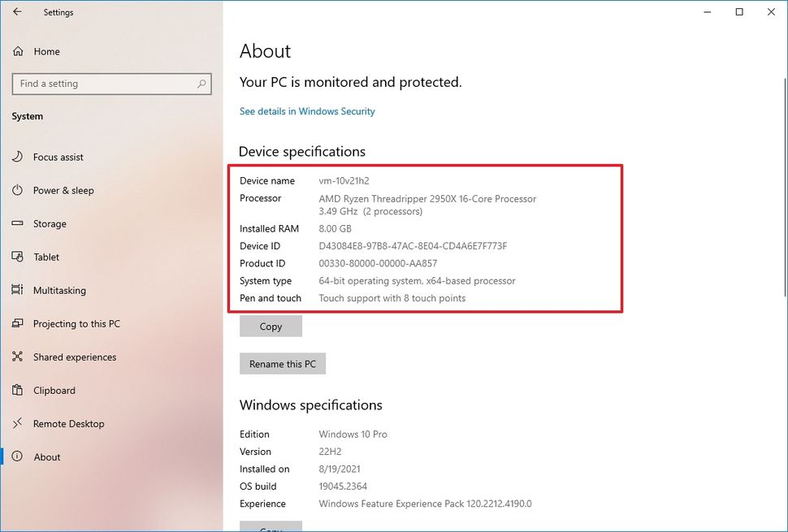Click the search magnifier in Find a setting
The width and height of the screenshot is (788, 532).
(x=201, y=84)
